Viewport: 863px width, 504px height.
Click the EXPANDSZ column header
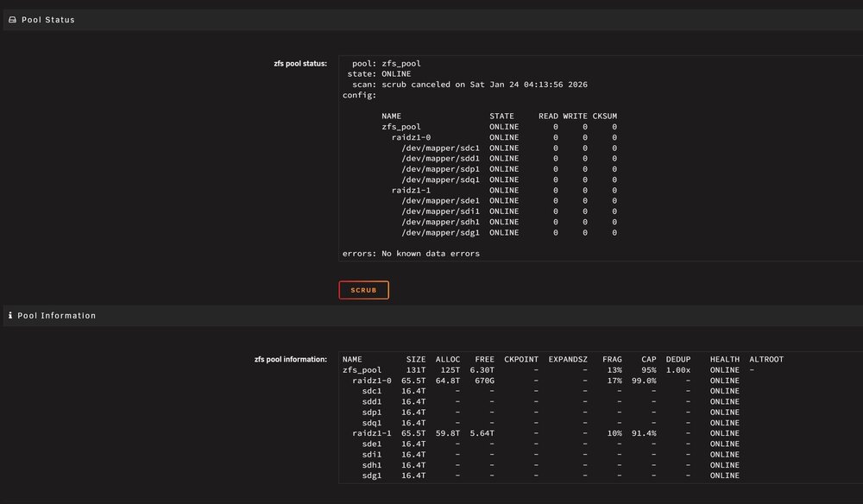568,359
